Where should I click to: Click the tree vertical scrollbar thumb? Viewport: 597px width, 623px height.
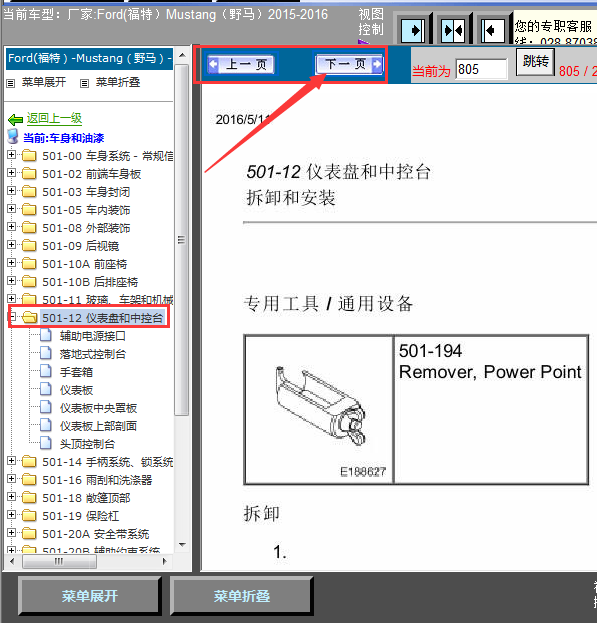(x=182, y=240)
